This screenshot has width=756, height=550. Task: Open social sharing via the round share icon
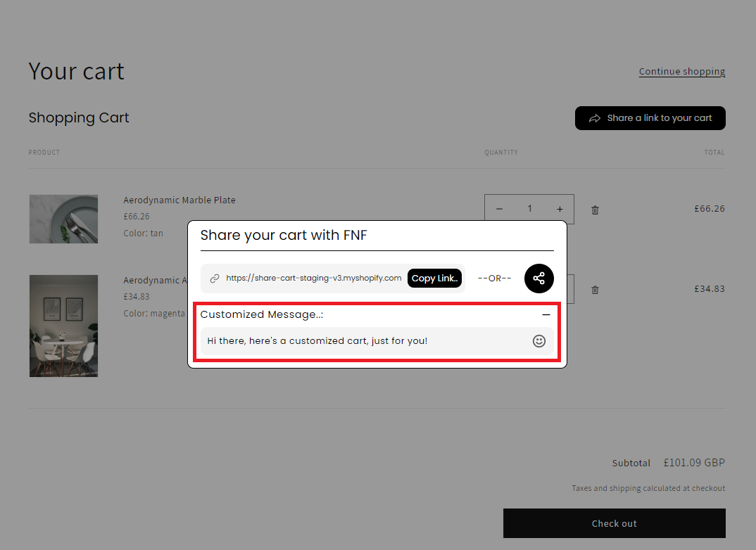click(x=538, y=279)
